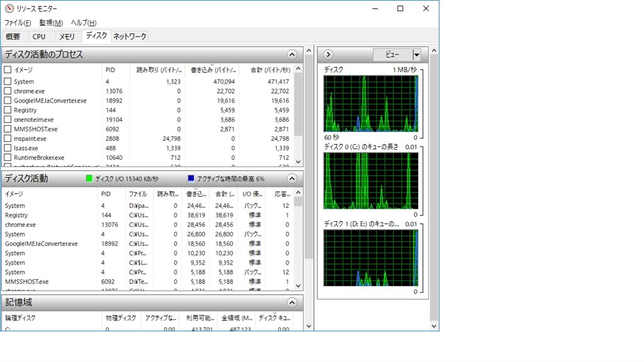Switch to the CPU tab
Screen dimensions: 644x362
(x=39, y=36)
